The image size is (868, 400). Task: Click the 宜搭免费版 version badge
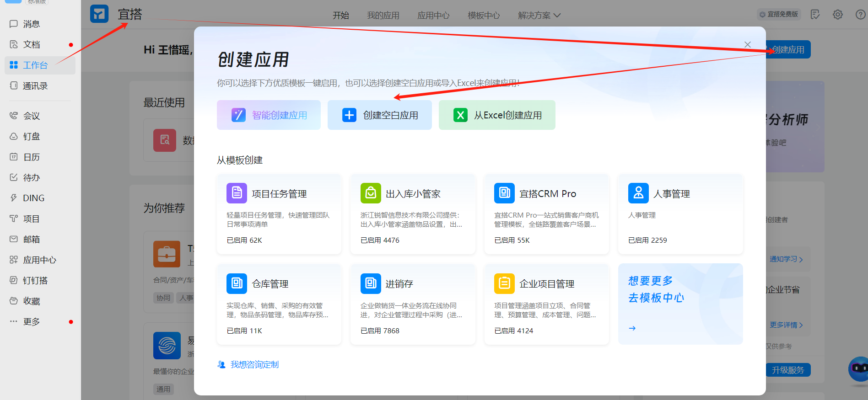pos(779,14)
